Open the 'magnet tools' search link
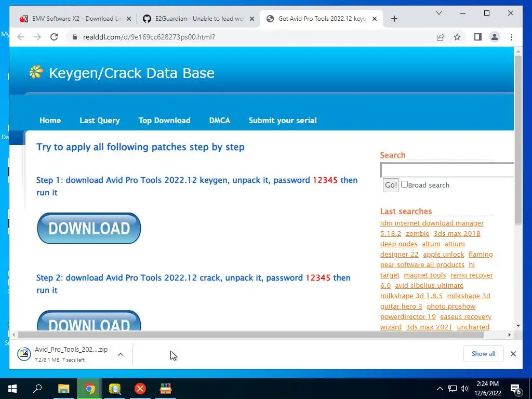 425,275
